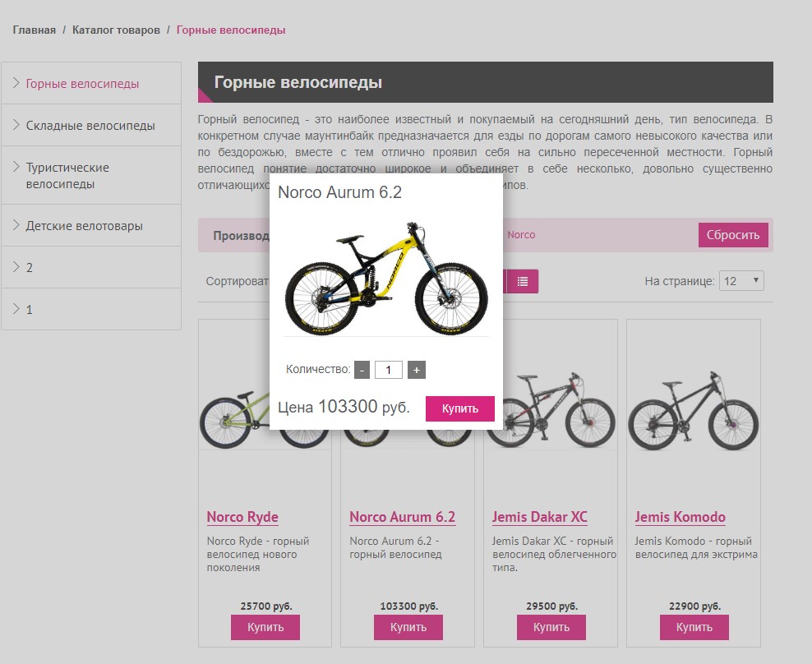Click the price text 103300 руб. in popup

click(x=364, y=407)
